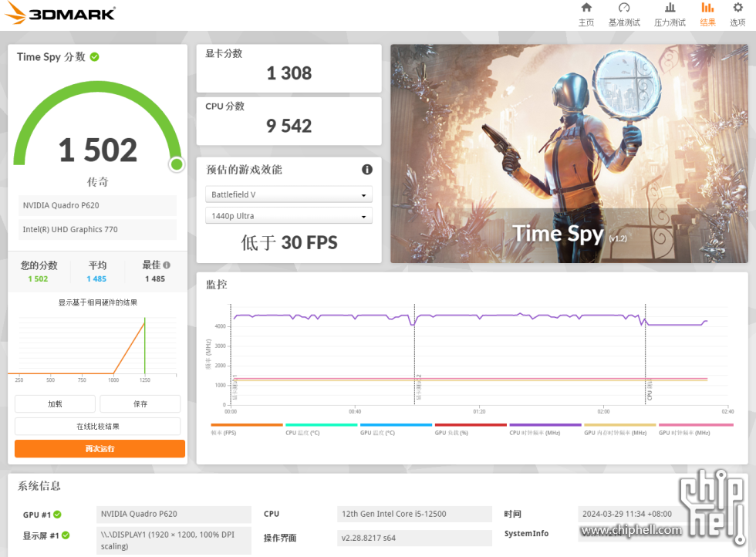Open the 基准测试 benchmark gauge icon

pos(624,8)
